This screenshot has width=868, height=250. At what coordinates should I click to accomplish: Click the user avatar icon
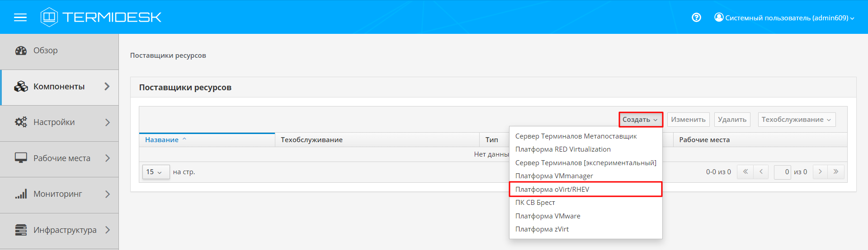pos(719,17)
